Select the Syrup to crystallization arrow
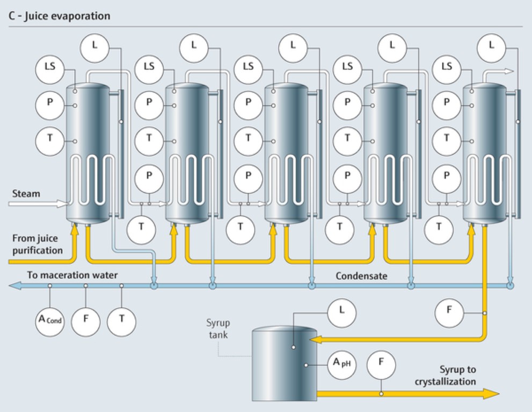Viewport: 532px width, 412px height. pyautogui.click(x=408, y=394)
